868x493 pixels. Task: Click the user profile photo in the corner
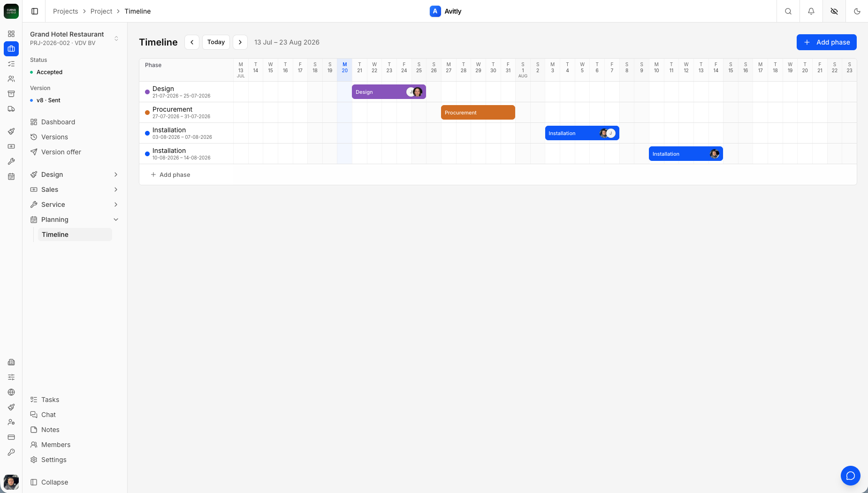[x=11, y=482]
